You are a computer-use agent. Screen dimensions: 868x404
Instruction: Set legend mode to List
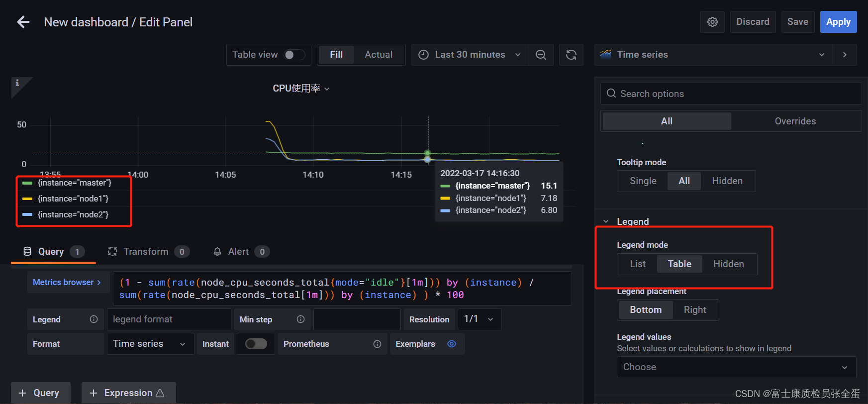coord(638,264)
